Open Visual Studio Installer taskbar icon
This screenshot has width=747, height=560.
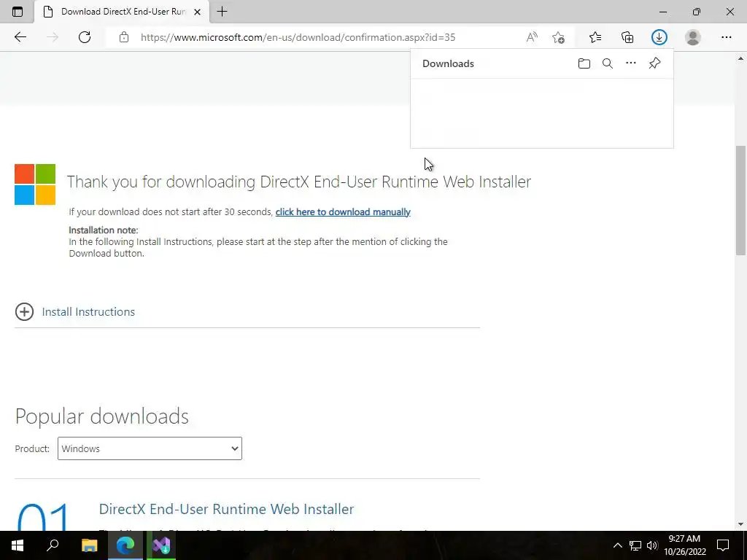(161, 545)
